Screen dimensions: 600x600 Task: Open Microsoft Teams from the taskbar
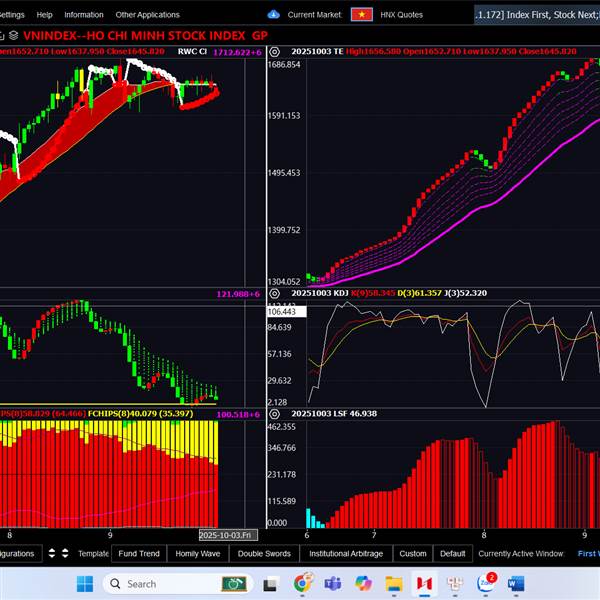pos(332,583)
